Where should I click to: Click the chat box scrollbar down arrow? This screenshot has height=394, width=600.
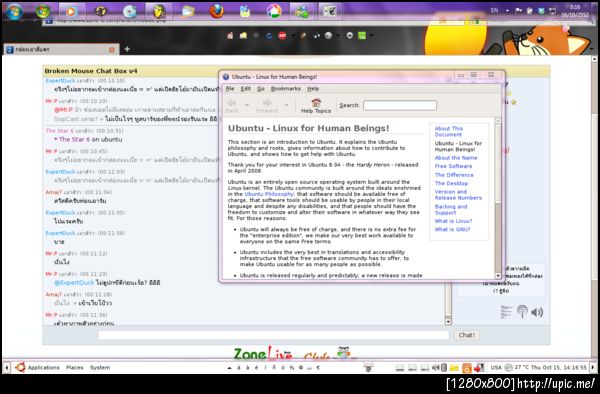coord(448,322)
